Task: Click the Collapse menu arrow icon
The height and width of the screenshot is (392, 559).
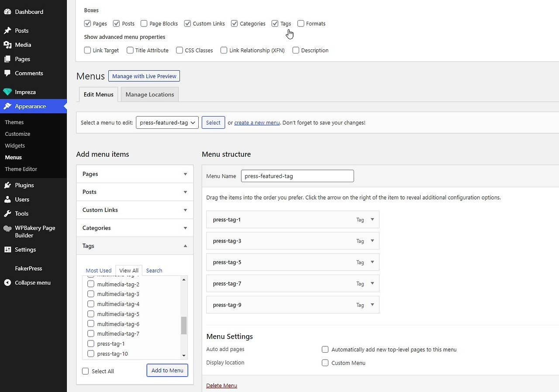Action: 7,282
